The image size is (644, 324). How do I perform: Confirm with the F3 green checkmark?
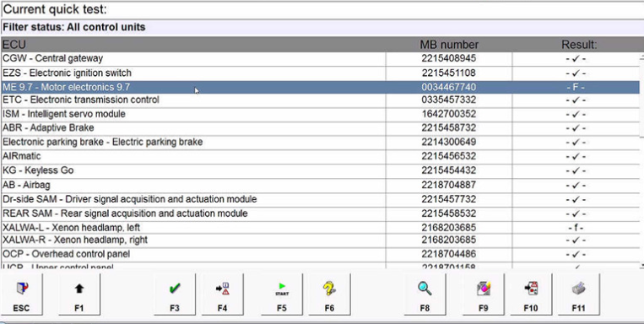click(x=175, y=294)
